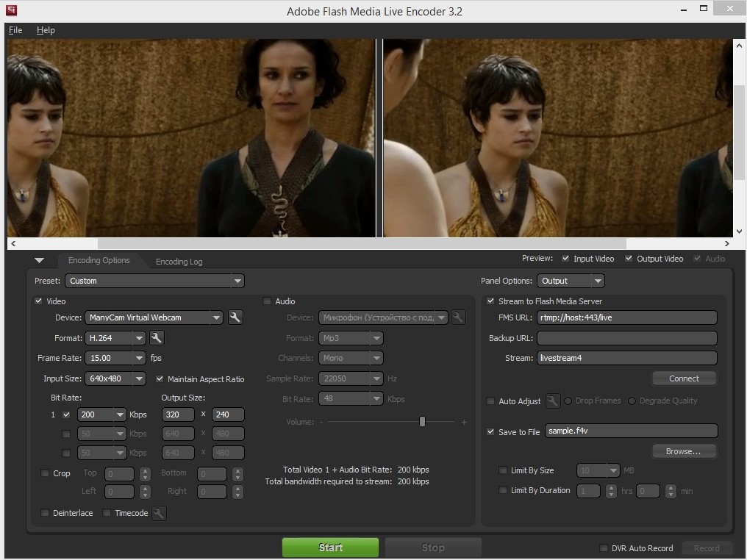747x560 pixels.
Task: Collapse the encoding panel triangle
Action: click(x=40, y=260)
